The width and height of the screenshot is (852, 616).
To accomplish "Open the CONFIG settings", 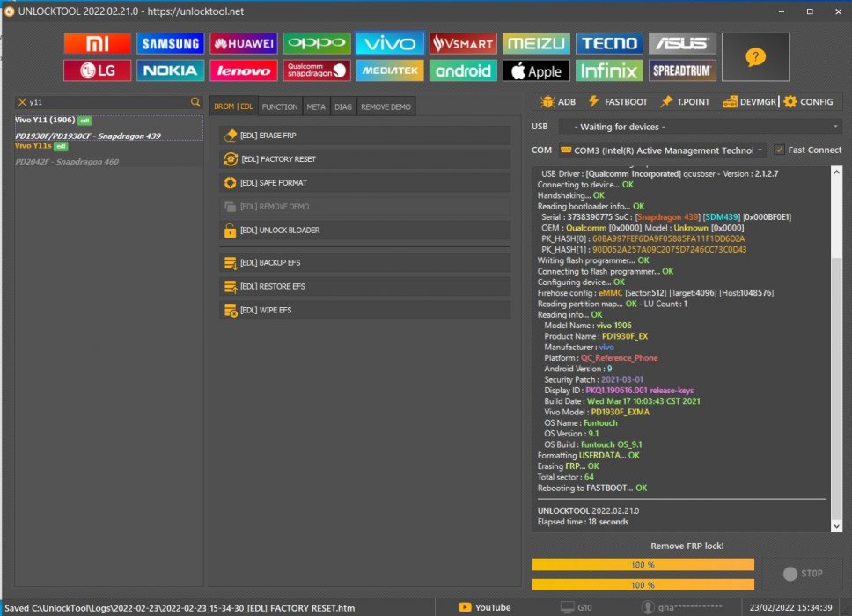I will click(x=809, y=101).
